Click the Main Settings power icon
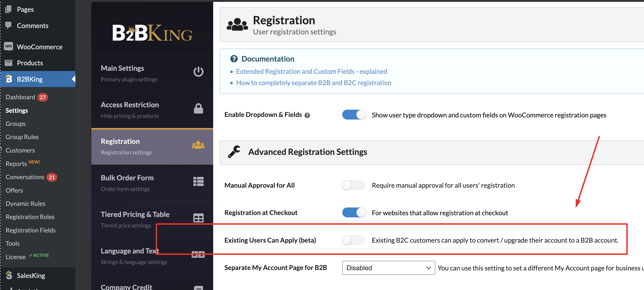 [x=198, y=72]
